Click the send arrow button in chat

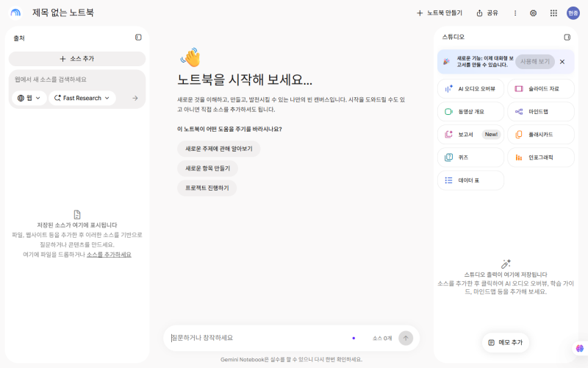[406, 338]
